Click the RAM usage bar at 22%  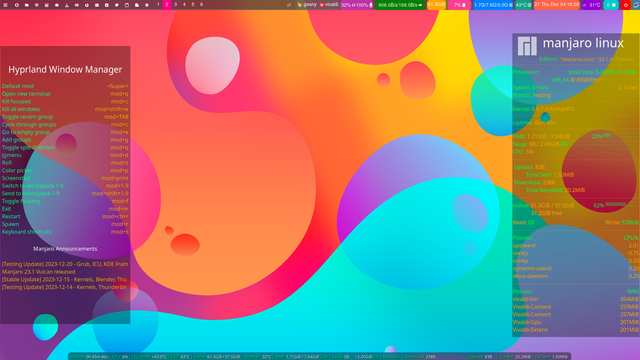tap(607, 135)
